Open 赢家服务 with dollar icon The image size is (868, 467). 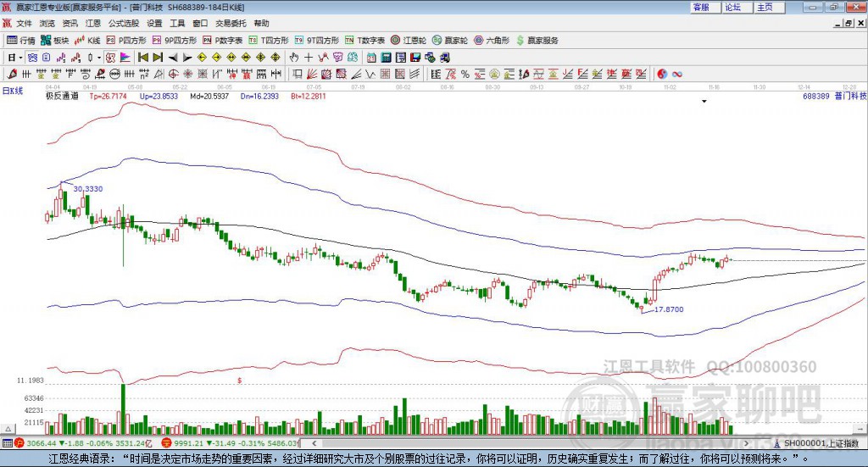click(x=537, y=41)
